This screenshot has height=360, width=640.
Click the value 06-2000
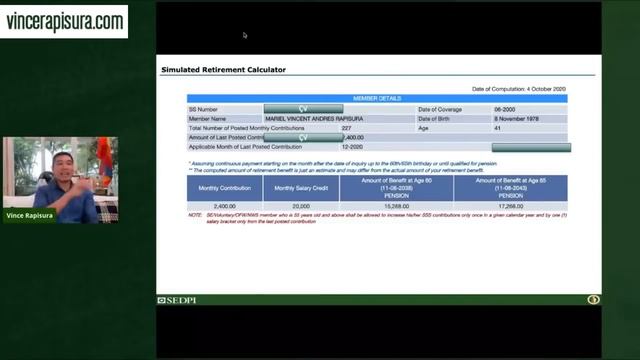tap(504, 109)
